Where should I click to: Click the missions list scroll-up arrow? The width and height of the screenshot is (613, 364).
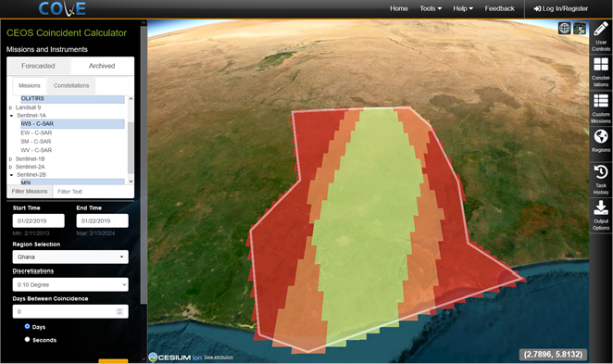tap(131, 98)
